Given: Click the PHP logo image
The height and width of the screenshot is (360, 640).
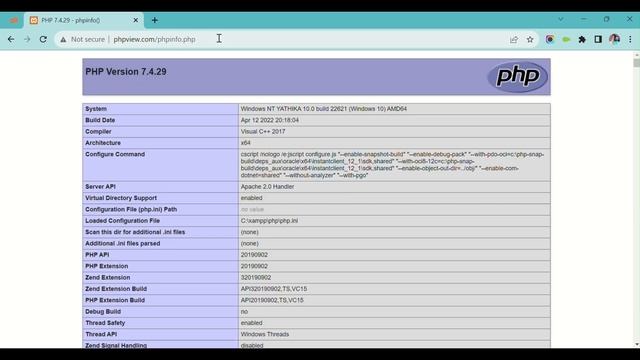Looking at the screenshot, I should (x=518, y=77).
